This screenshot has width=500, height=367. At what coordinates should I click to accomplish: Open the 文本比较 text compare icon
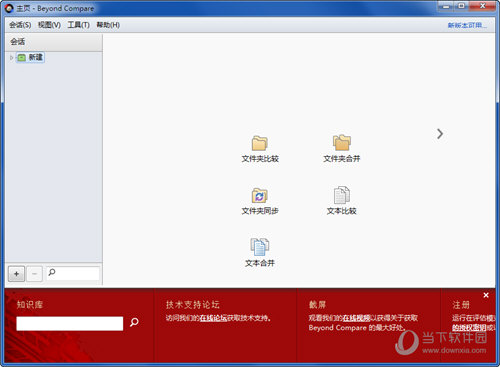(342, 195)
